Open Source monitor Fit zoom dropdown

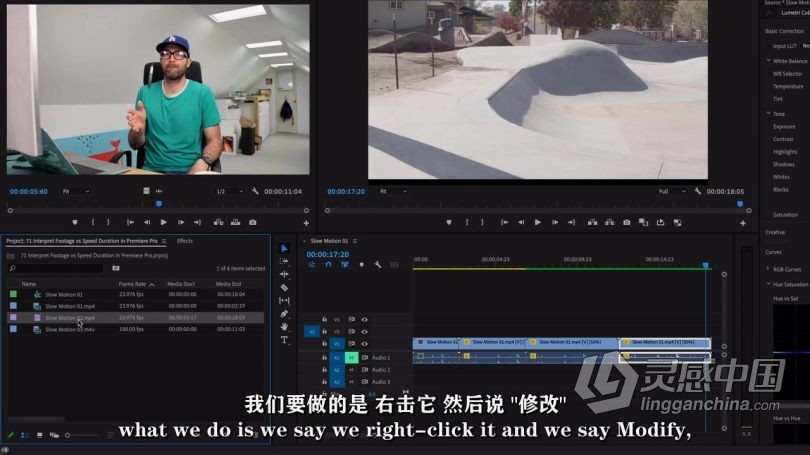pyautogui.click(x=75, y=191)
